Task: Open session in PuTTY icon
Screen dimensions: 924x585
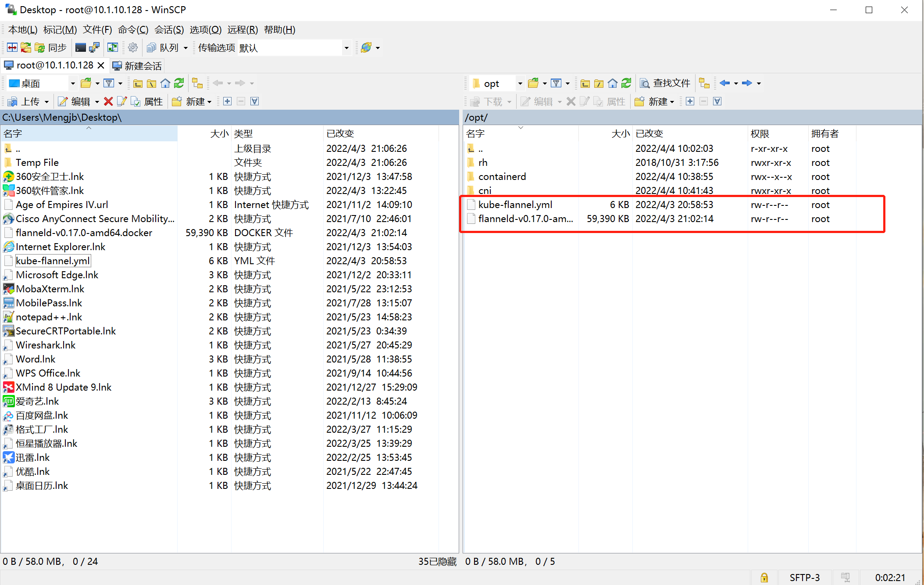Action: coord(94,47)
